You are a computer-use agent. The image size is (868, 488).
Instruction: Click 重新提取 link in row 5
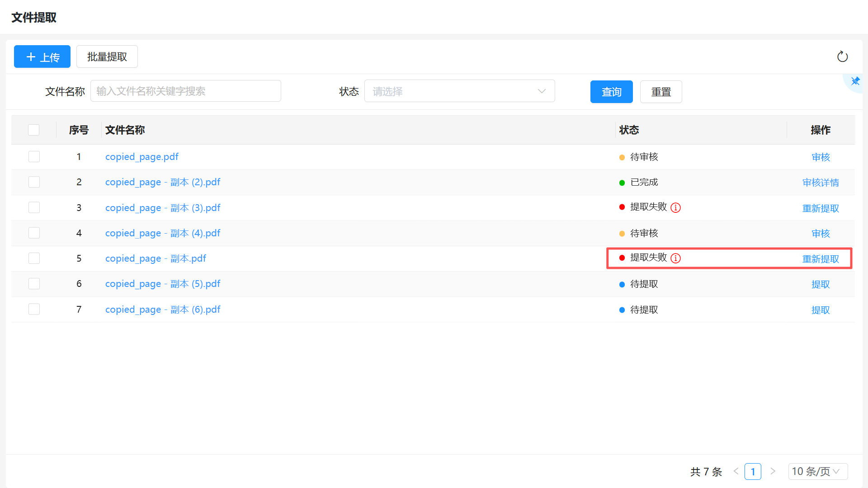click(x=821, y=259)
